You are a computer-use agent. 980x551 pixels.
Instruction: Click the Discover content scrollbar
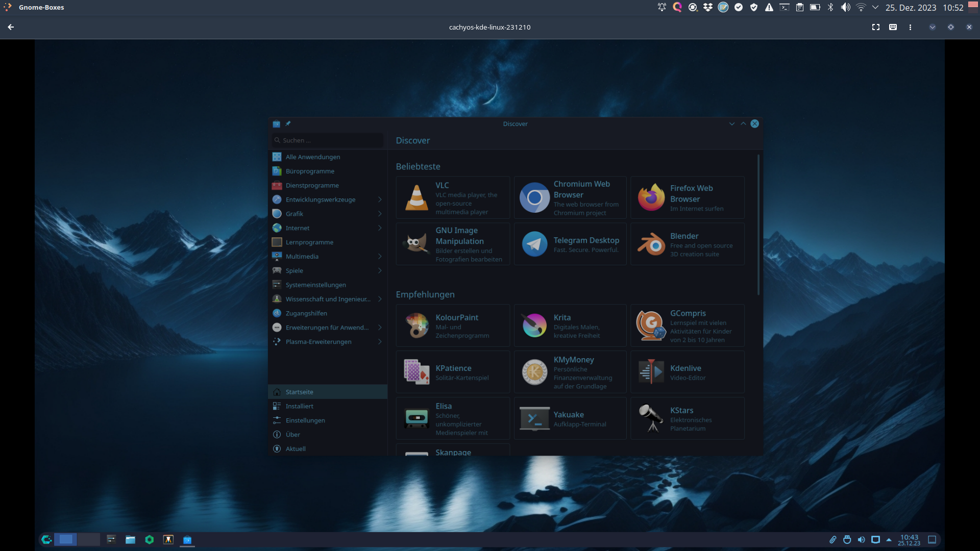pos(758,225)
